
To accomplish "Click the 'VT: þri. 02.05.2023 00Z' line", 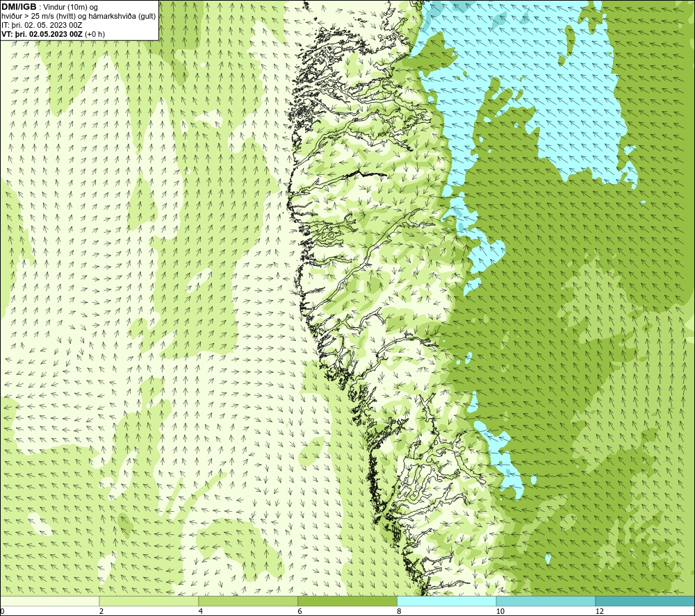I will (42, 34).
